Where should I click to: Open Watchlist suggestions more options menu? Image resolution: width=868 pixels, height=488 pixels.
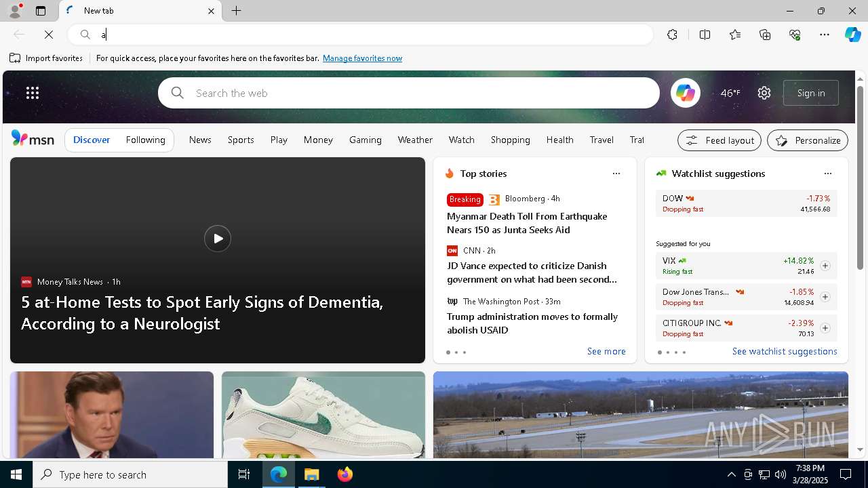point(828,174)
